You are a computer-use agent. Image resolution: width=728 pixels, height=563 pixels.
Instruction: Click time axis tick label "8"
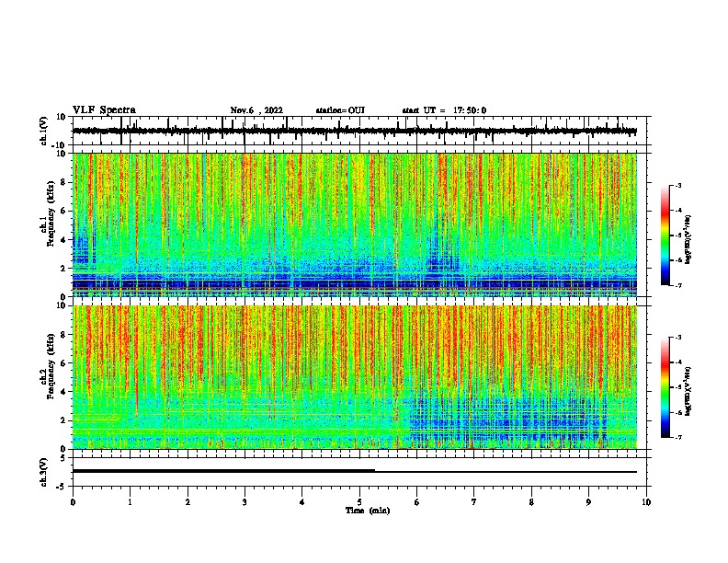point(531,501)
